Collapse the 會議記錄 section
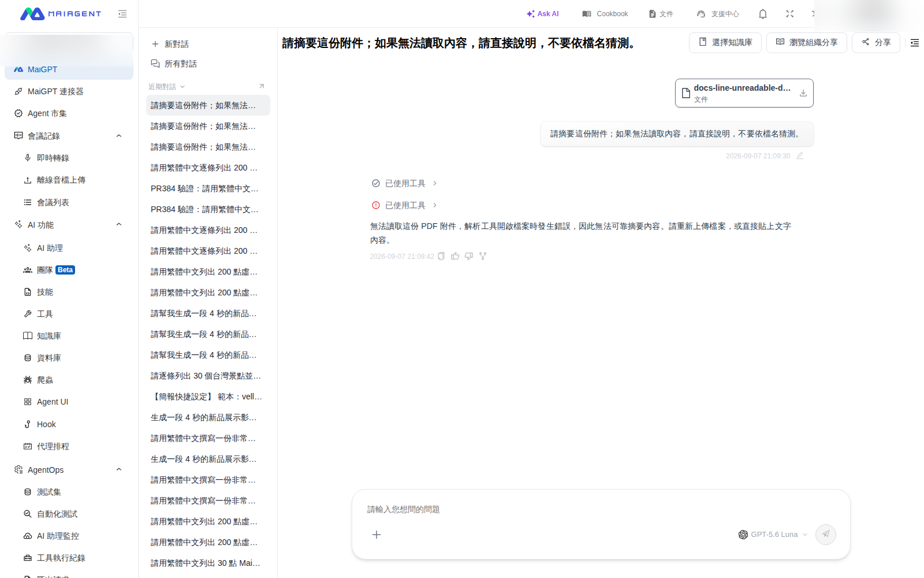The height and width of the screenshot is (578, 924). coord(119,136)
